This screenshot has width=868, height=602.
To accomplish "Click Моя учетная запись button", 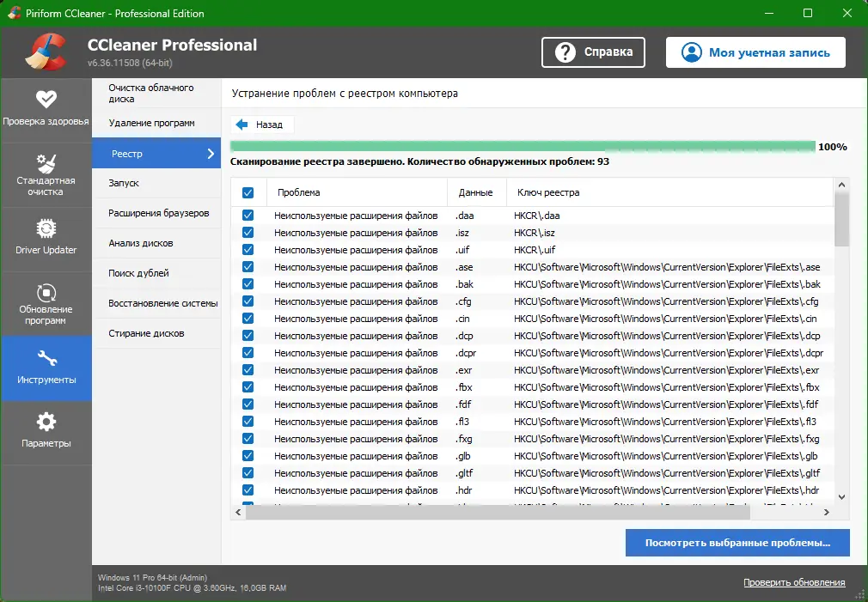I will 755,52.
